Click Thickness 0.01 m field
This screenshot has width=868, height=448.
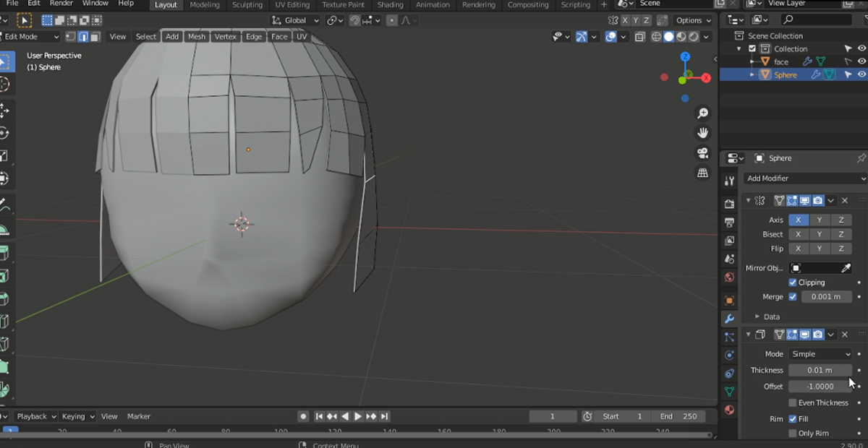(820, 370)
